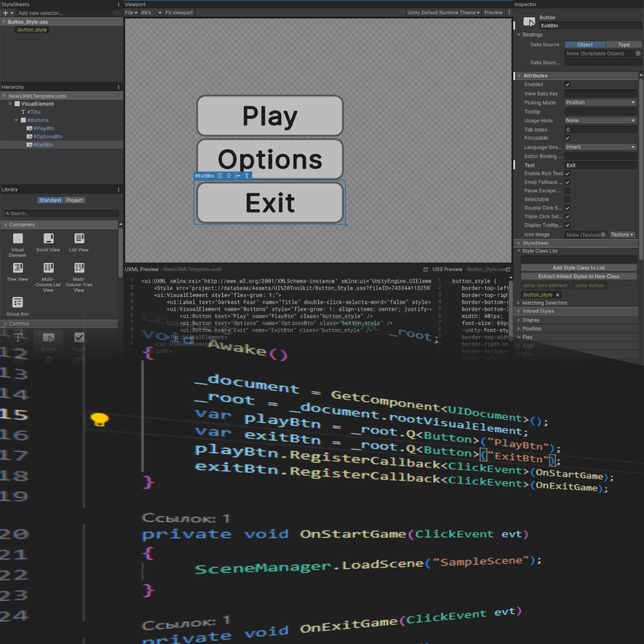Click the Toggle control icon in Library
The image size is (644, 644).
coord(79,338)
